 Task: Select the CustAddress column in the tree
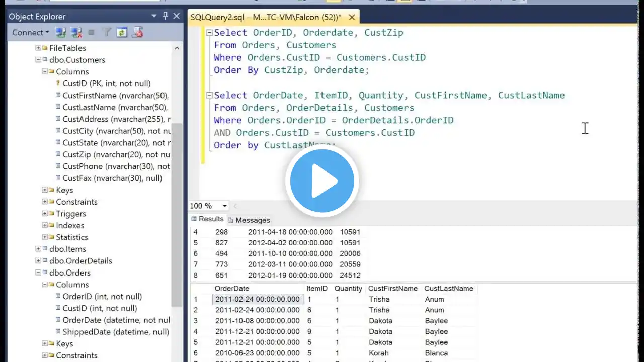[x=116, y=119]
